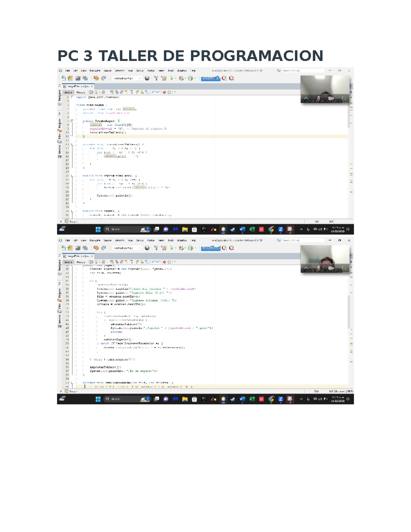The height and width of the screenshot is (532, 411).
Task: Open Profile Project dropdown arrow, upper screenshot
Action: [195, 78]
